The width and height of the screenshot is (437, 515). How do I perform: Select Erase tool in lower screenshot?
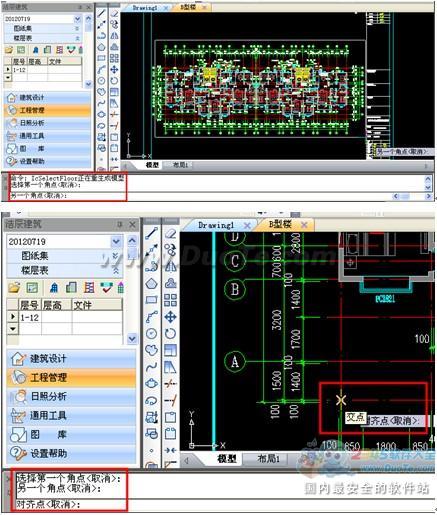click(x=170, y=233)
